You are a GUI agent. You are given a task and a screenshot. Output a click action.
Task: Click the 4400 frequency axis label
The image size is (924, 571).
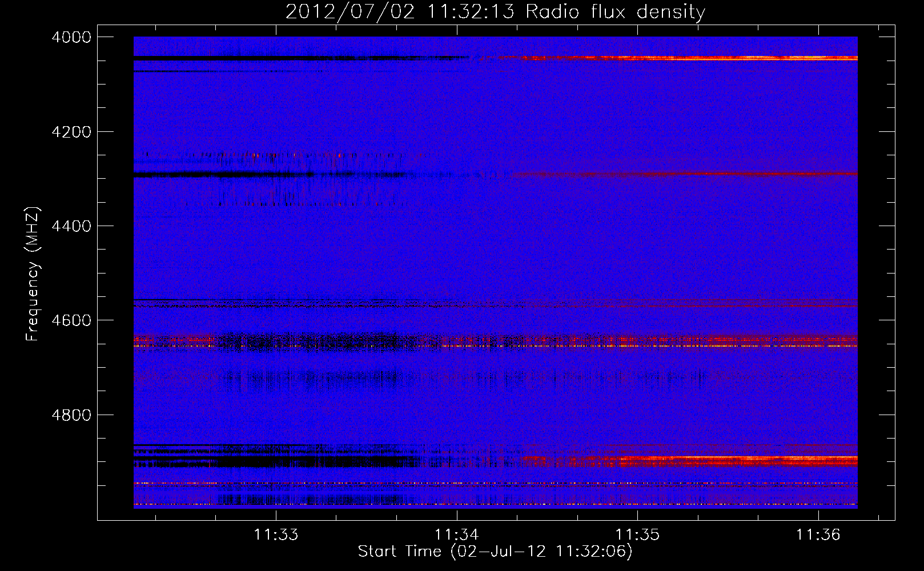tap(71, 226)
